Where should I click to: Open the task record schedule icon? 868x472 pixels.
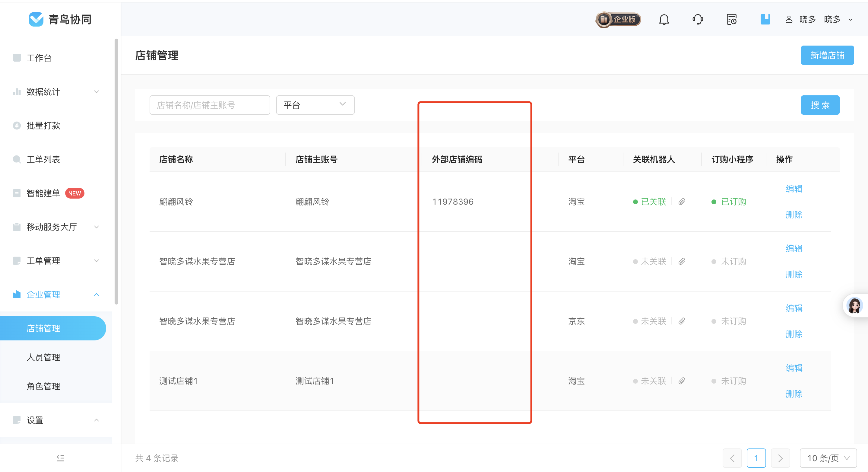click(x=732, y=20)
